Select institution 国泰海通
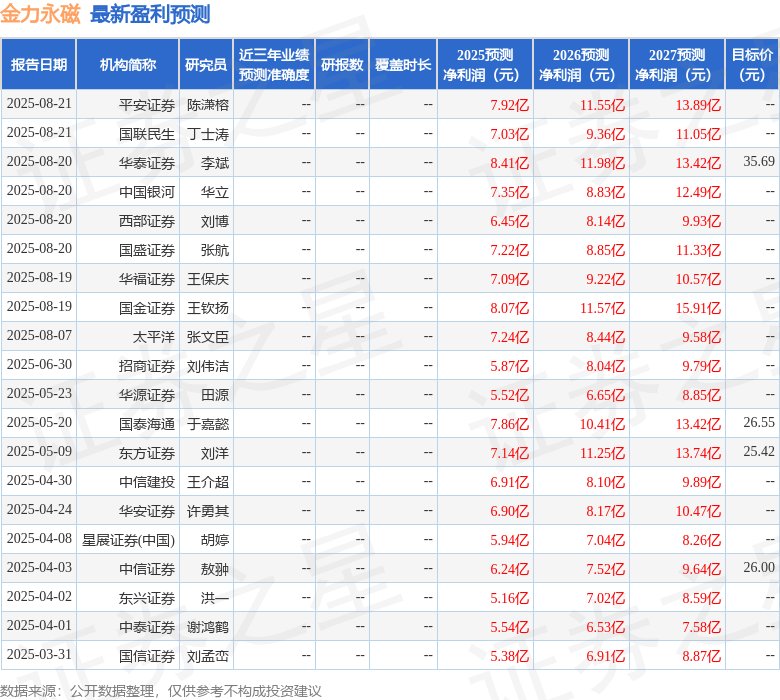The image size is (780, 700). click(x=147, y=424)
